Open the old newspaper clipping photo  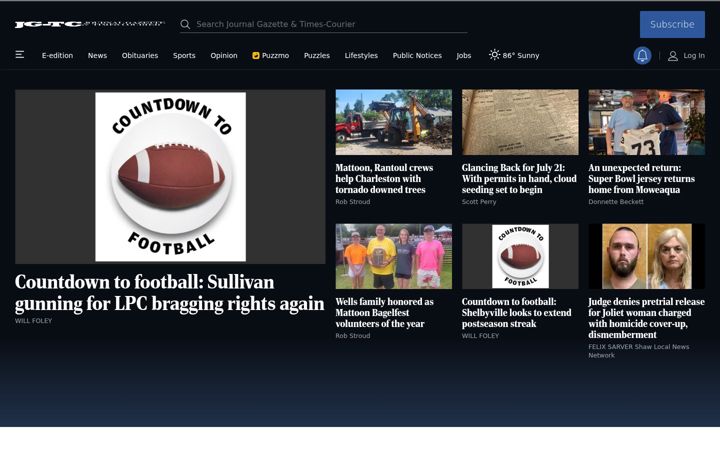520,122
